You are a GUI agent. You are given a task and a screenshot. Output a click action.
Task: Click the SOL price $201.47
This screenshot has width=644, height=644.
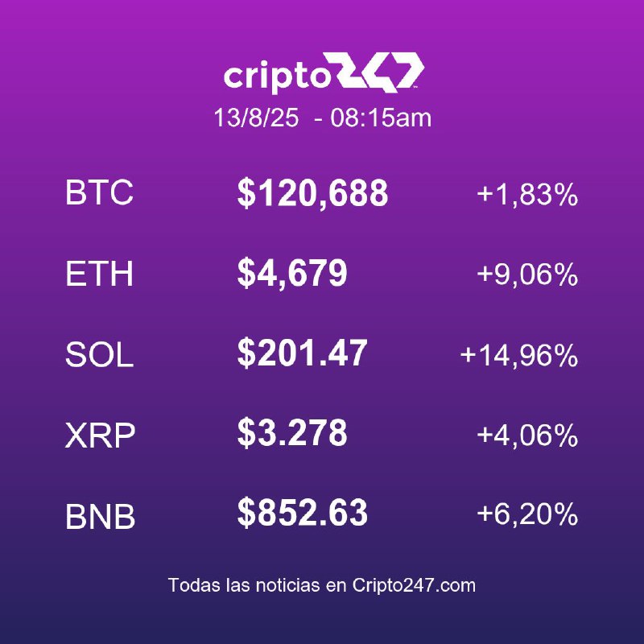point(303,353)
